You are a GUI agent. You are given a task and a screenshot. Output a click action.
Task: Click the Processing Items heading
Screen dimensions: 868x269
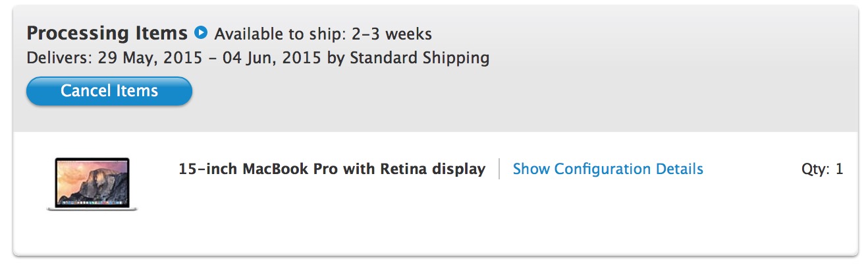[107, 33]
